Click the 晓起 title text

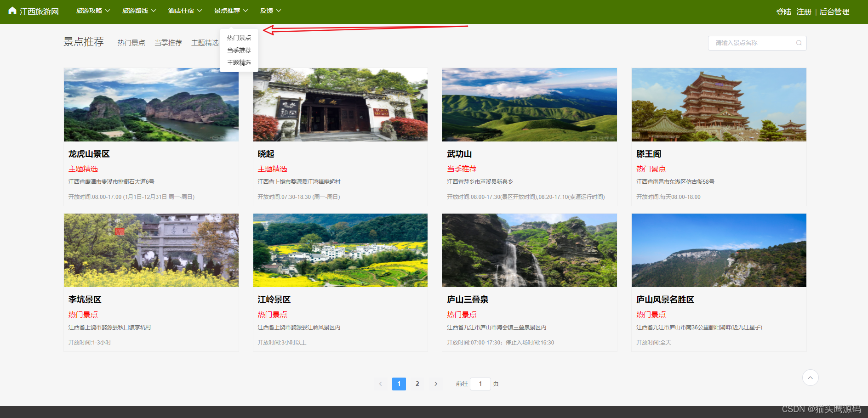coord(266,154)
